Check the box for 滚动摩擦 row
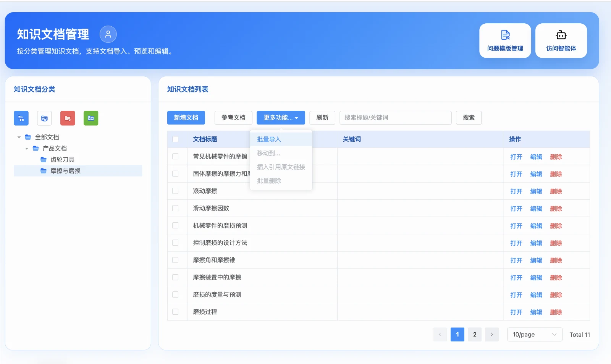Screen dimensions: 611x364 [175, 191]
